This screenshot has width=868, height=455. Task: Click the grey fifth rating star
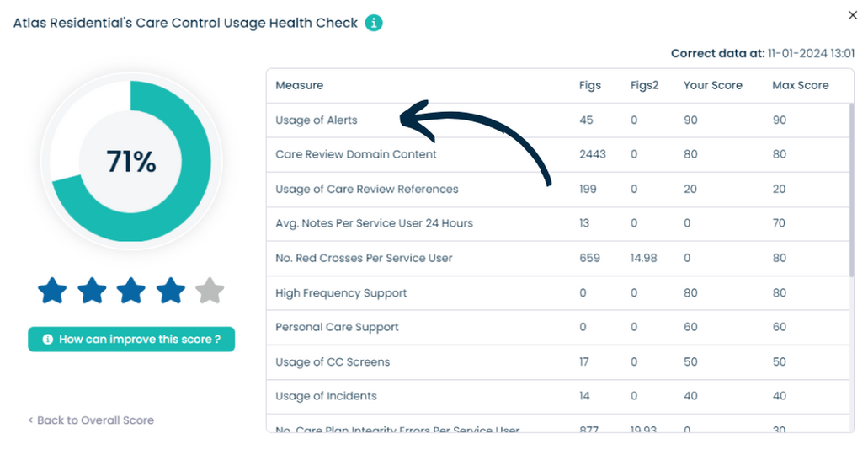210,292
